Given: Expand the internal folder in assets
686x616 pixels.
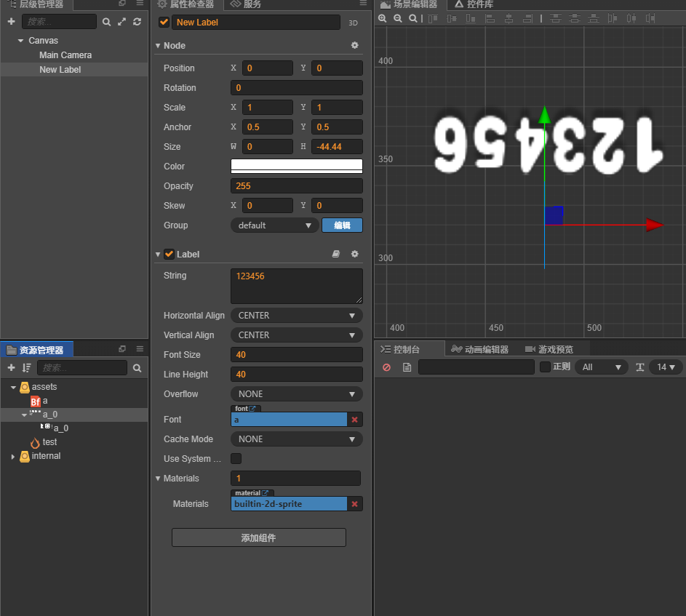Looking at the screenshot, I should [12, 457].
